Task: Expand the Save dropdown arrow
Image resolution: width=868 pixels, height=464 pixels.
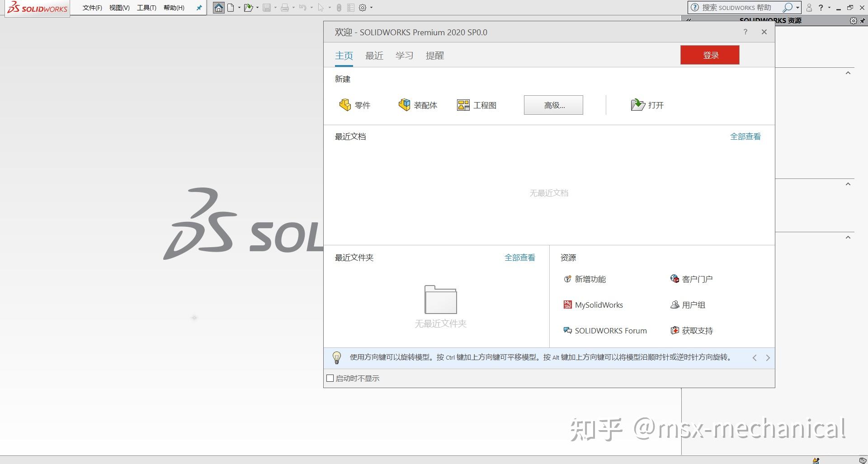Action: [275, 8]
